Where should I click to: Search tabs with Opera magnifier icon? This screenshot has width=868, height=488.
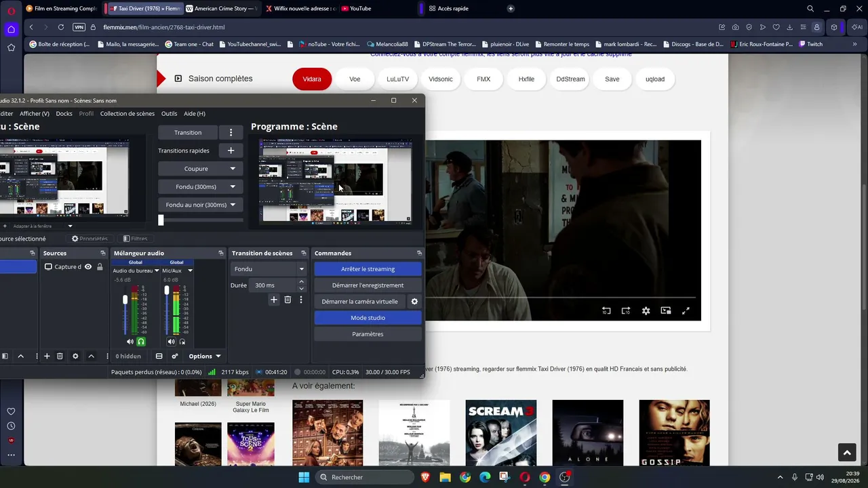coord(810,9)
